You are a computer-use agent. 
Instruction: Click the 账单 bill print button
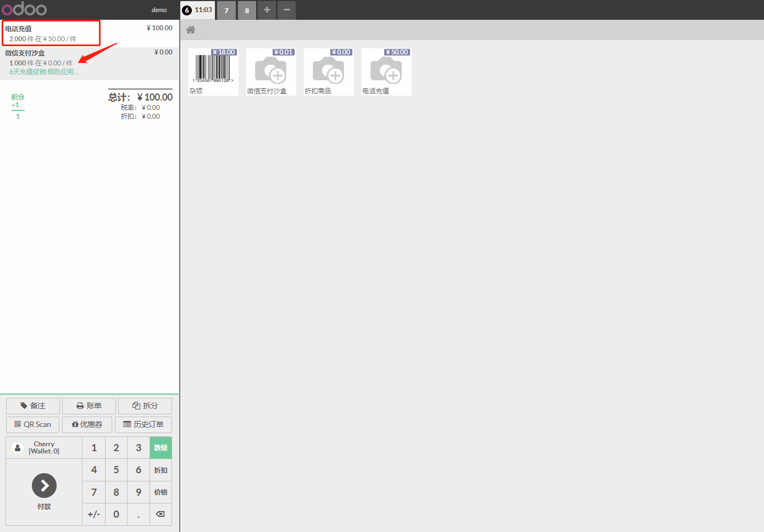click(x=89, y=406)
